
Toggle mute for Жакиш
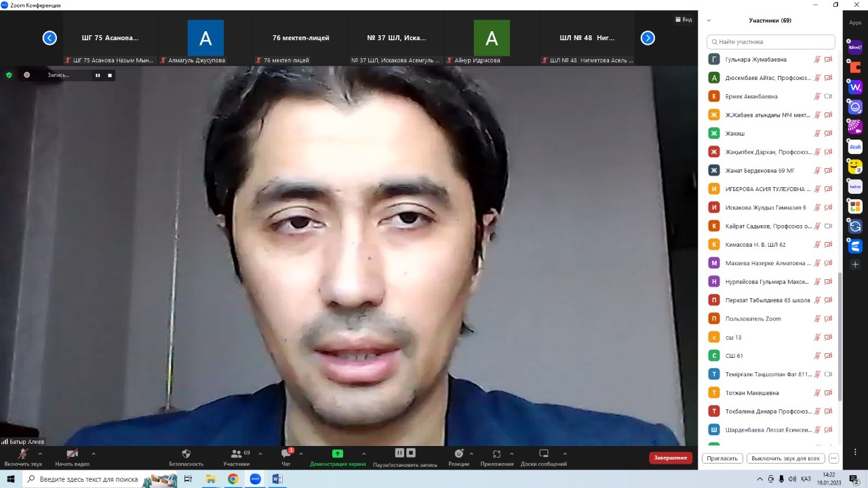point(817,134)
